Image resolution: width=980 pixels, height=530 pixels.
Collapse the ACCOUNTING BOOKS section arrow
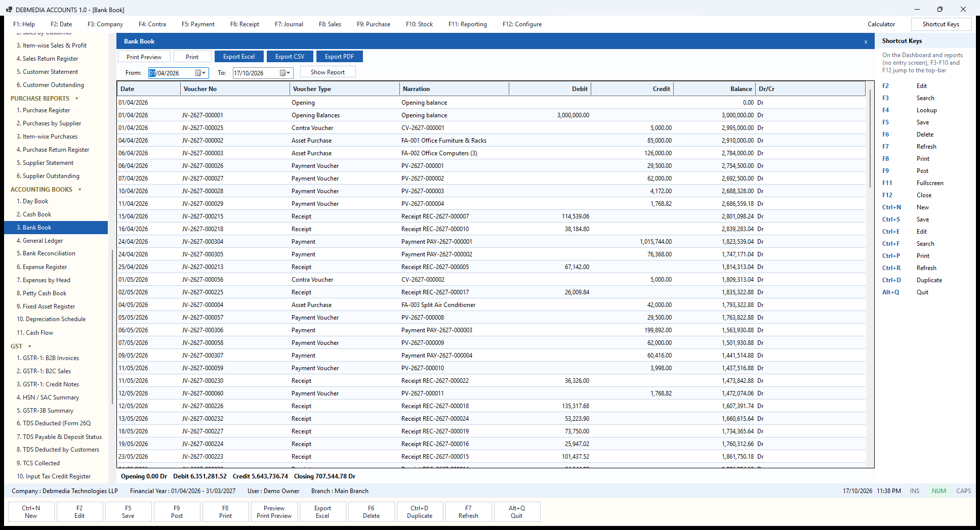(80, 190)
